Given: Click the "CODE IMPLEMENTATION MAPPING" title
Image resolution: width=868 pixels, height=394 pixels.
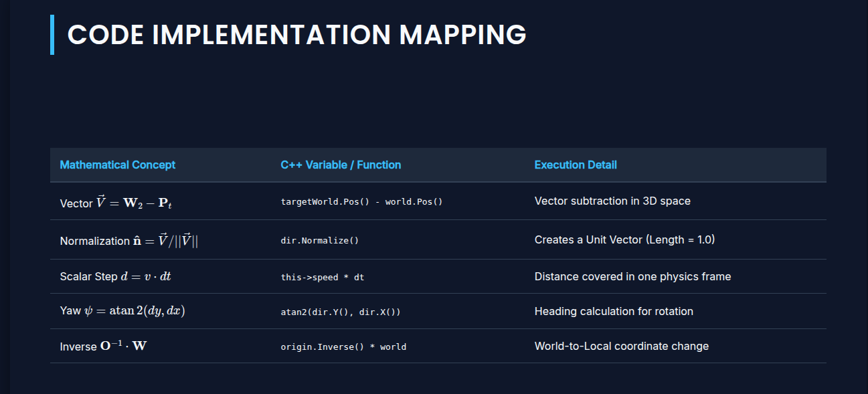Looking at the screenshot, I should pos(295,34).
